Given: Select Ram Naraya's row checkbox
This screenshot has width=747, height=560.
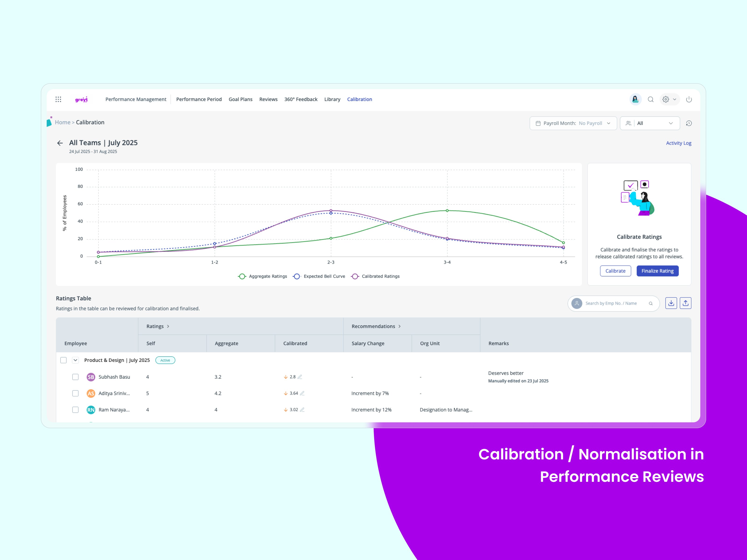Looking at the screenshot, I should tap(75, 409).
